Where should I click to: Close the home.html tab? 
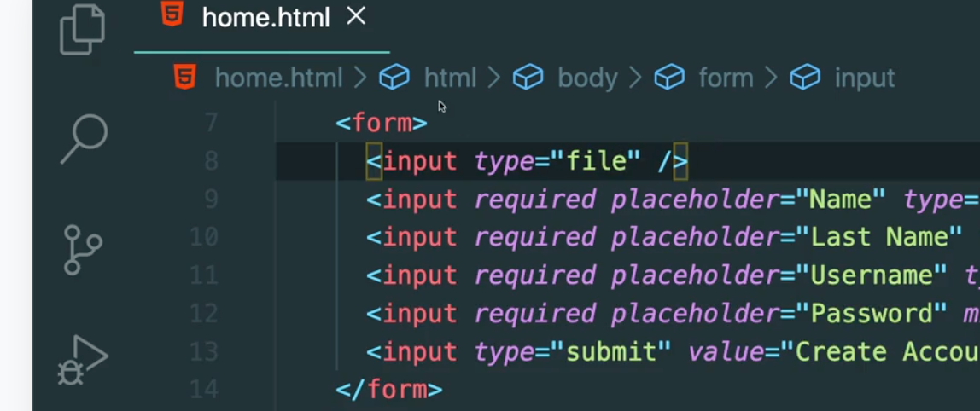[356, 16]
